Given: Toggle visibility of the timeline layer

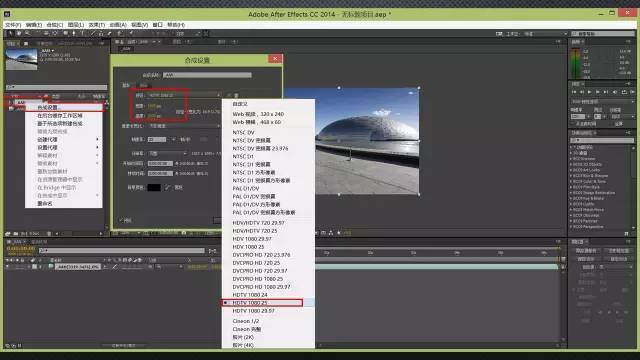Looking at the screenshot, I should pos(8,267).
